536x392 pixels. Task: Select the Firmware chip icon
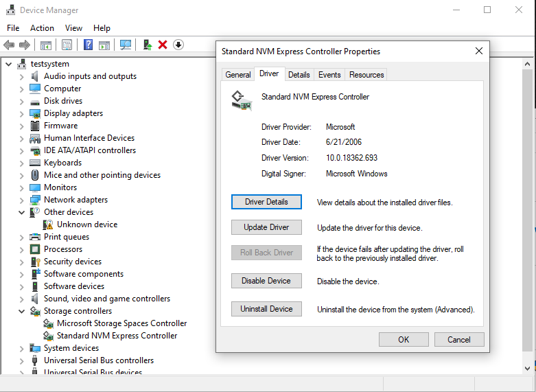click(x=35, y=126)
